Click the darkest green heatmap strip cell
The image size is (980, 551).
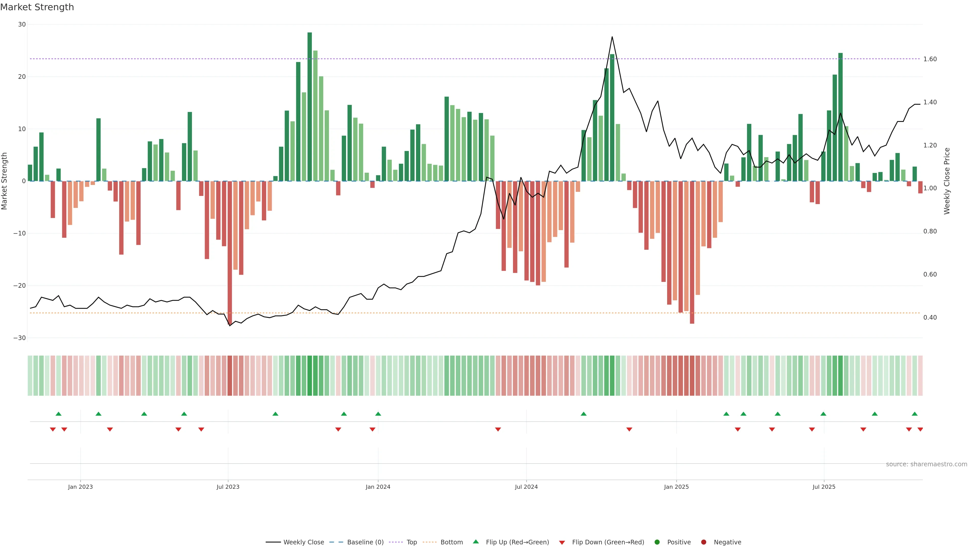[310, 375]
